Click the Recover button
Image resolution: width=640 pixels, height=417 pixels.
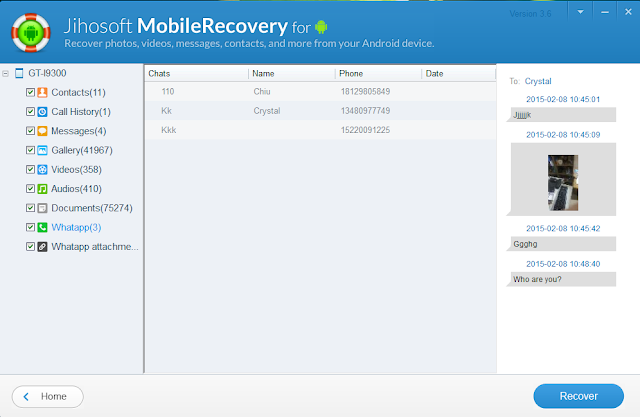[x=578, y=396]
